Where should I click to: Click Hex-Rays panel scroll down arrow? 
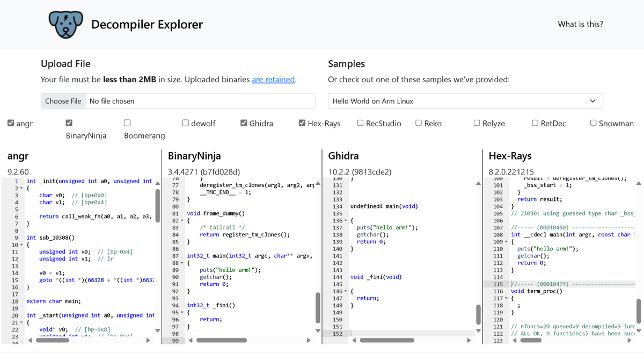tap(639, 330)
